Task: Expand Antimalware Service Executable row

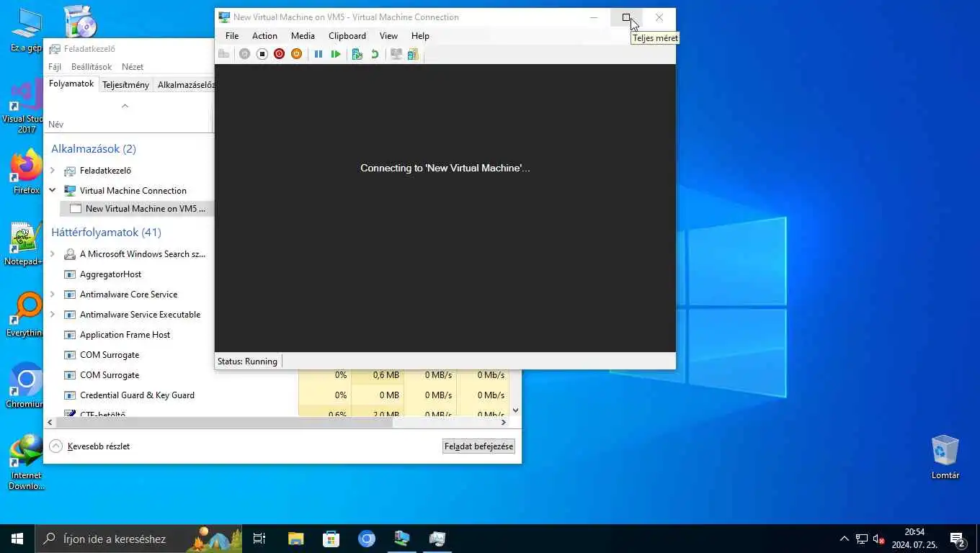Action: click(53, 315)
